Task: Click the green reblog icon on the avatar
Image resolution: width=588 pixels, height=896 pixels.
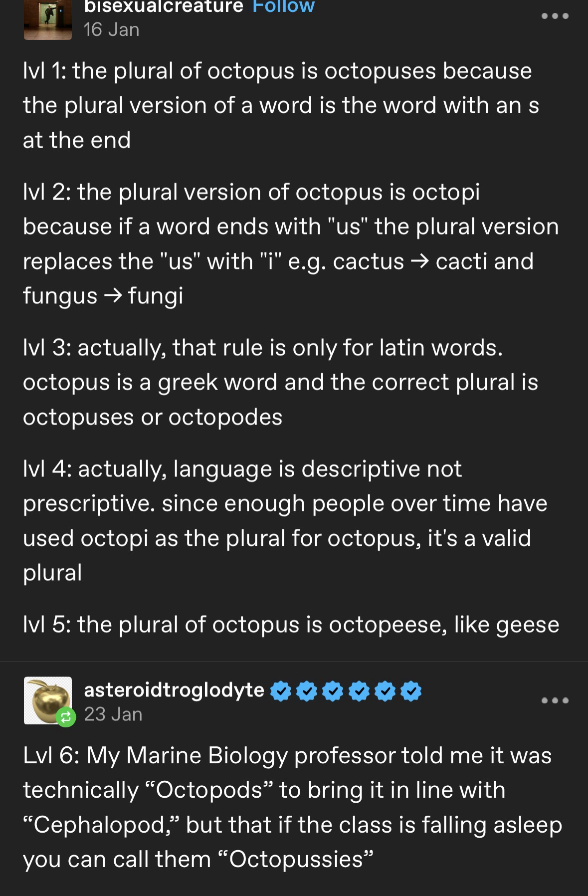Action: coord(65,718)
